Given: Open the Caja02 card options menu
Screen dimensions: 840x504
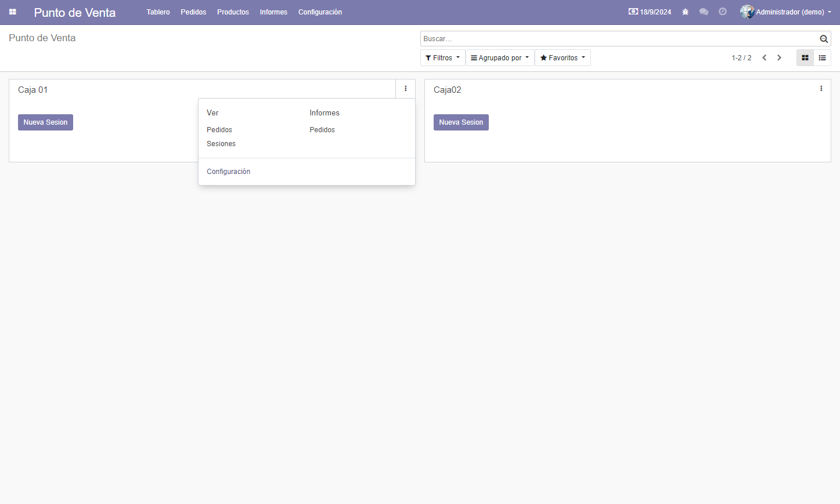Looking at the screenshot, I should 821,89.
